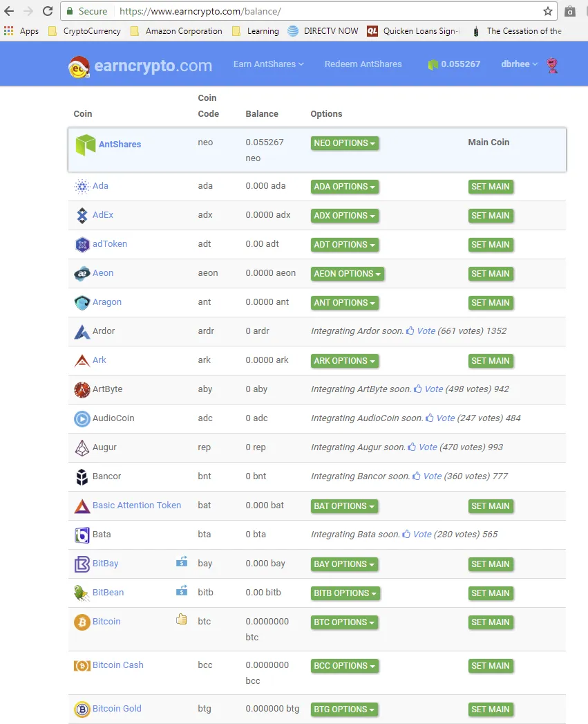The image size is (588, 724).
Task: Vote for AudioCoin integration
Action: point(440,418)
